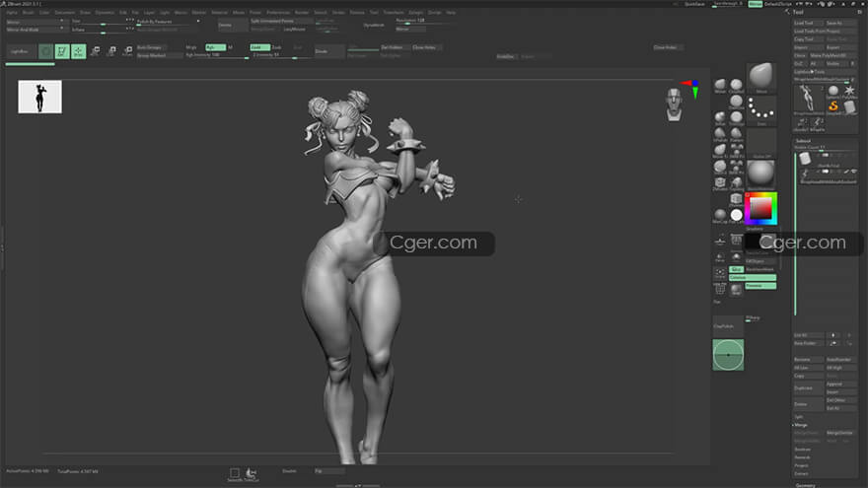Screen dimensions: 868x488
Task: Adjust the DynaMesh Resolution 128 slider
Action: click(x=425, y=21)
